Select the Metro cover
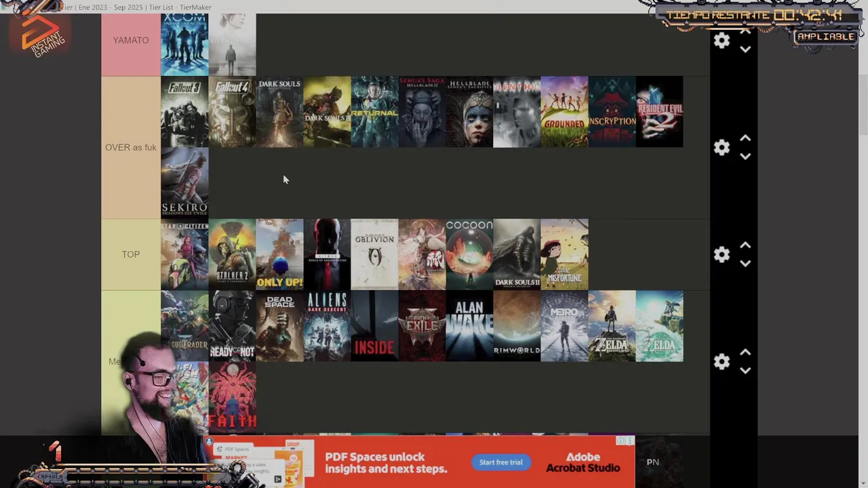This screenshot has height=488, width=868. pos(564,326)
